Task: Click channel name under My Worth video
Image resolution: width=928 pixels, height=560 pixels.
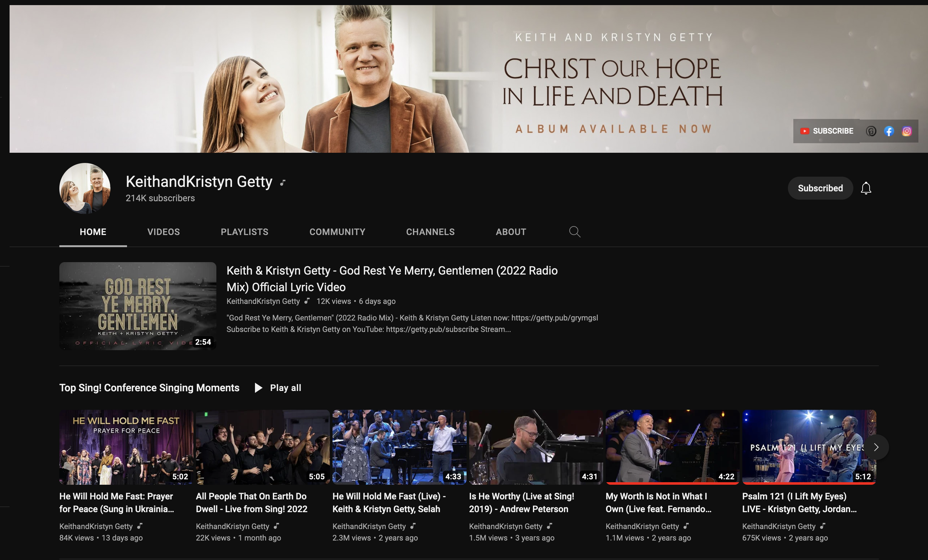Action: (642, 526)
